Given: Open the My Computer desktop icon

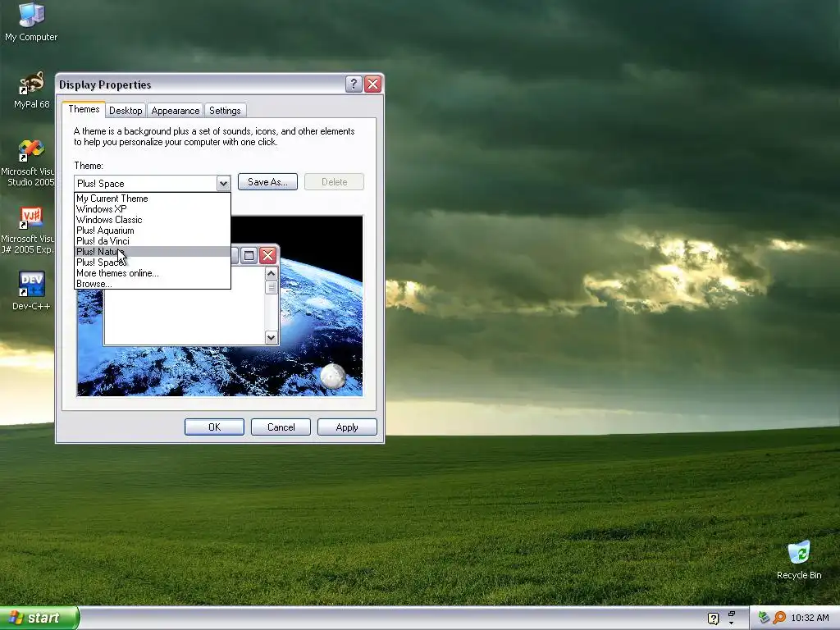Looking at the screenshot, I should 31,21.
